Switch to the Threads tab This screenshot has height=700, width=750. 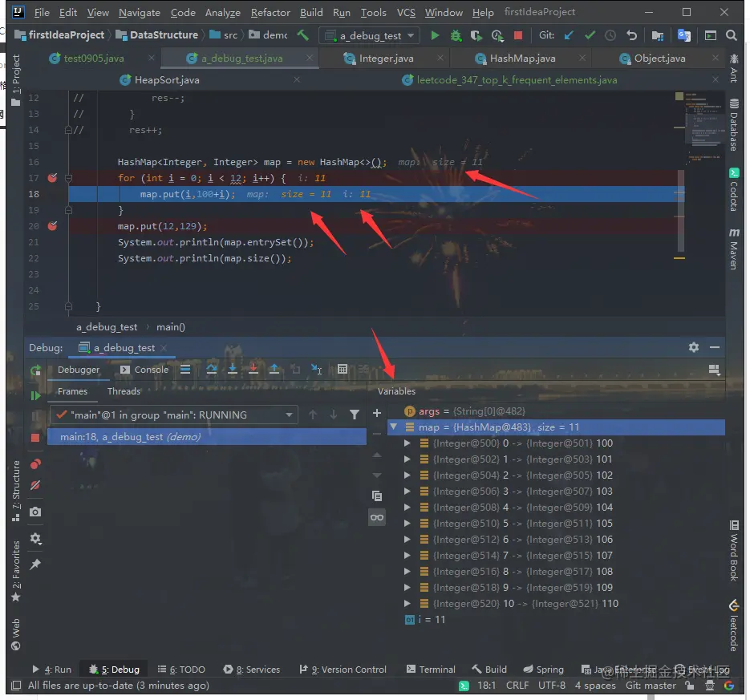coord(124,391)
